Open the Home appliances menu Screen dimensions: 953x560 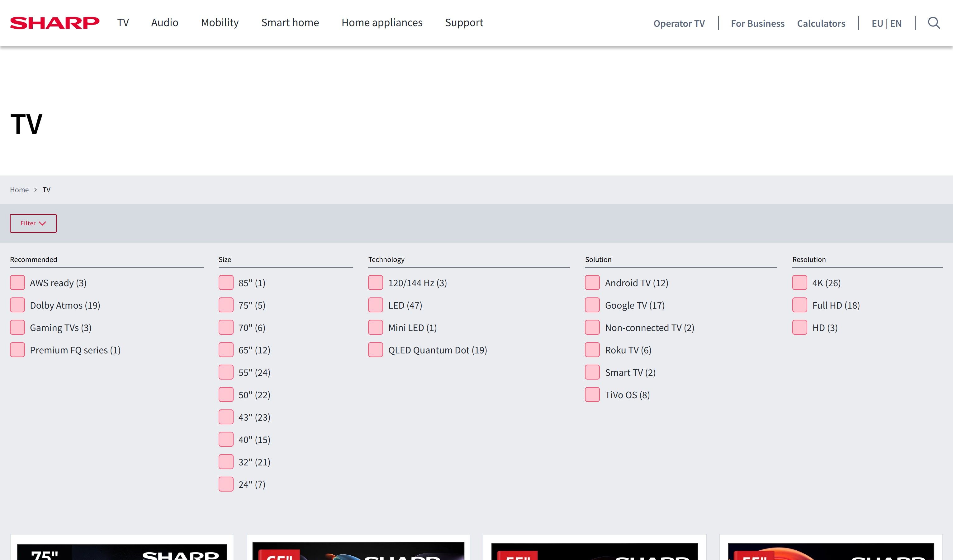pos(382,23)
